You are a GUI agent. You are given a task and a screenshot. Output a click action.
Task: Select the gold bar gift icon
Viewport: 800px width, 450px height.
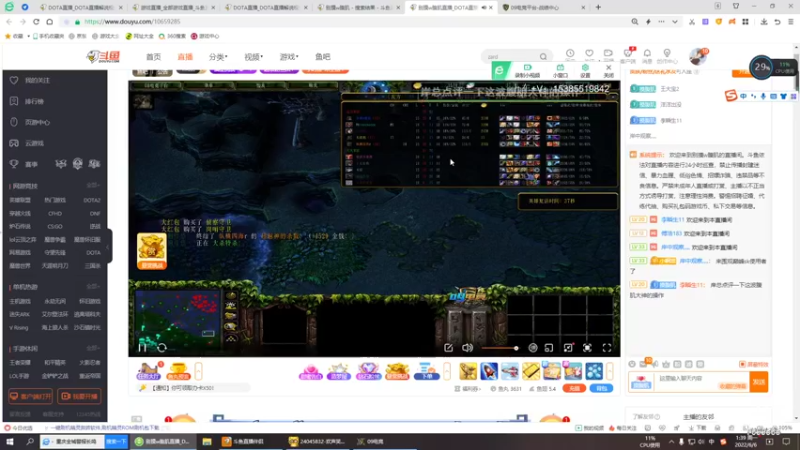531,371
